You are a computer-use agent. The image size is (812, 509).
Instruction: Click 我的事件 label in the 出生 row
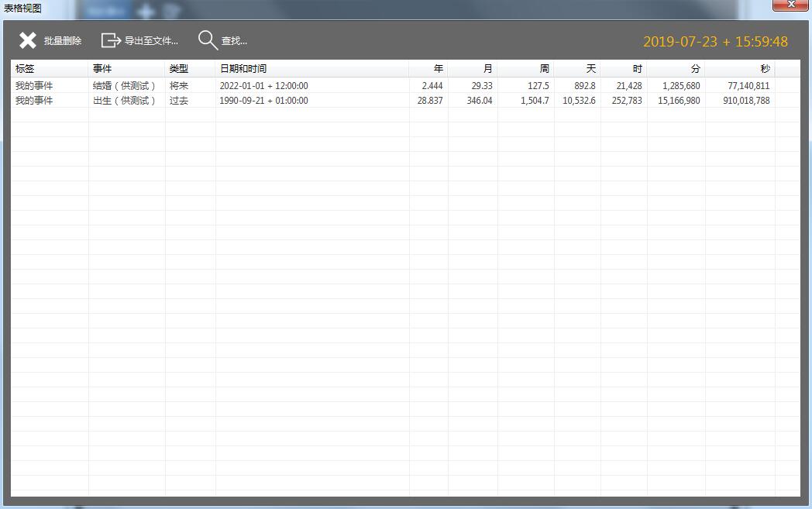pos(34,101)
